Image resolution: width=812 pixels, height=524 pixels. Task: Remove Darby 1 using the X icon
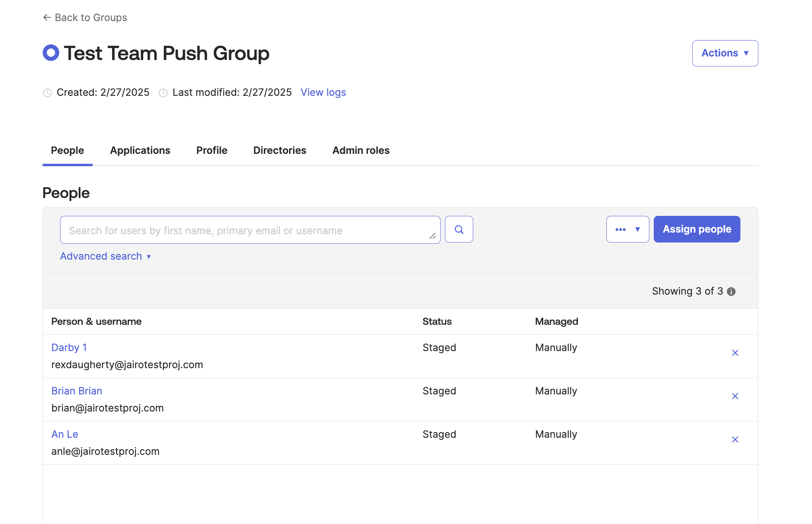point(735,353)
